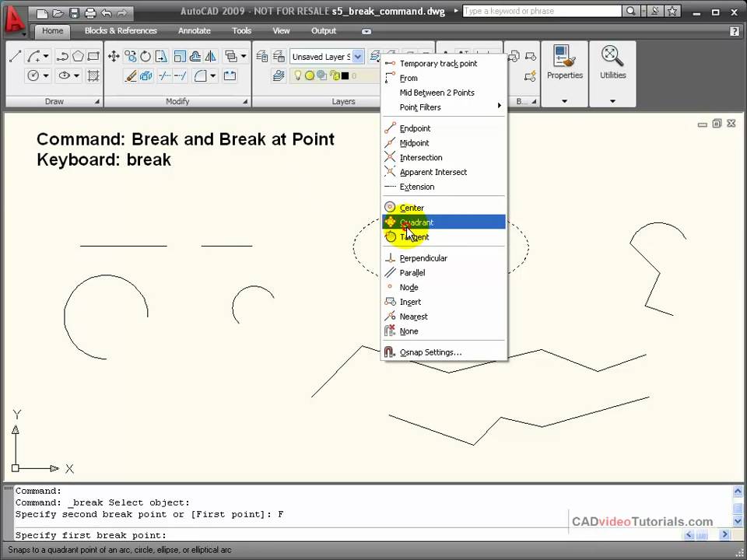Viewport: 747px width, 560px height.
Task: Toggle layer on/off light bulb
Action: pos(298,75)
